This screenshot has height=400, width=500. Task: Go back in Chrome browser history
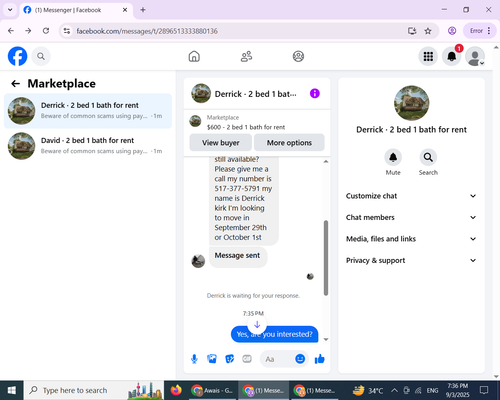click(x=11, y=31)
